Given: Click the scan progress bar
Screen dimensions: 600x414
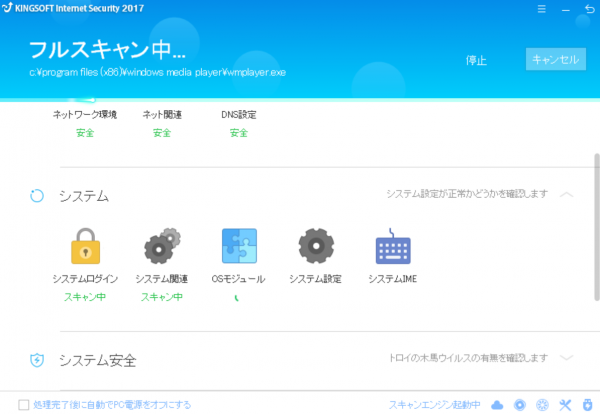Looking at the screenshot, I should point(300,100).
